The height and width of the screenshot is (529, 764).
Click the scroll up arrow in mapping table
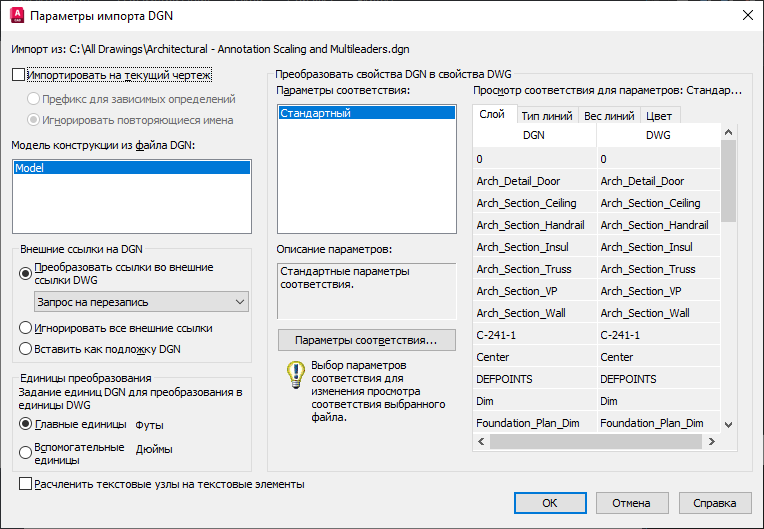(728, 132)
